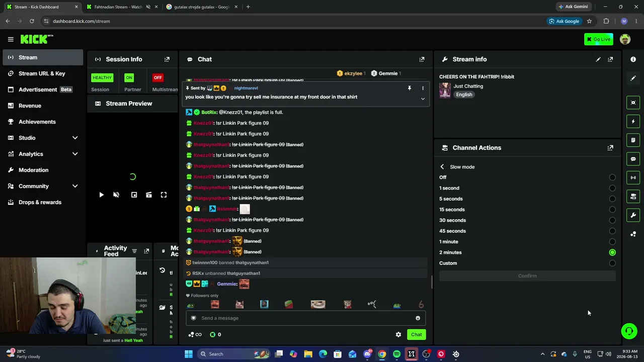Viewport: 644px width, 362px height.
Task: Show hidden system tray icons
Action: (x=542, y=354)
